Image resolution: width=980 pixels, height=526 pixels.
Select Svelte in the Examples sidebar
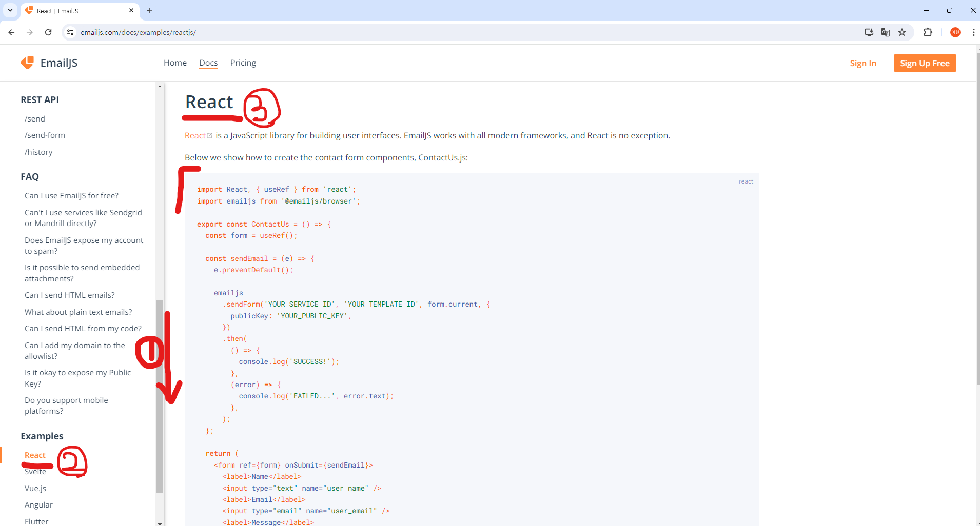(x=35, y=472)
